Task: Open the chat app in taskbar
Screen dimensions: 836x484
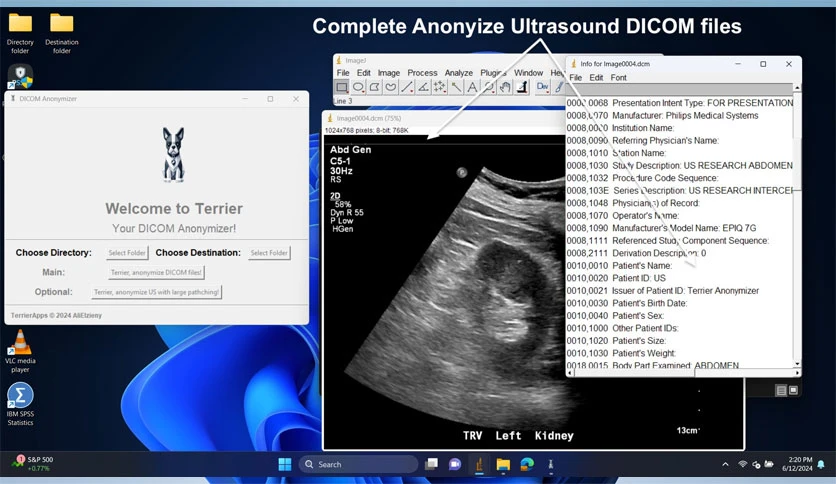Action: (455, 464)
